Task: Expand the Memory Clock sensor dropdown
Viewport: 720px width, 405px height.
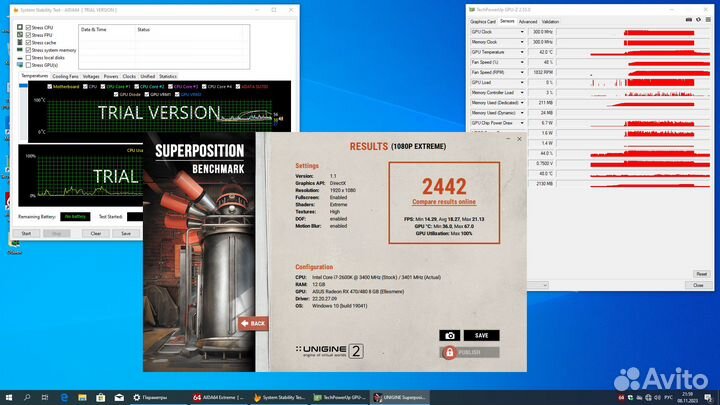Action: (x=522, y=42)
